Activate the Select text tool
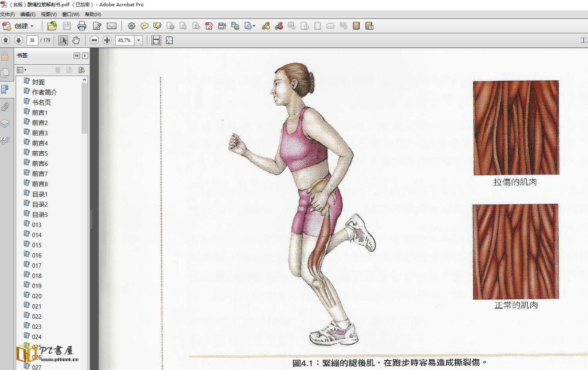Screen dimensions: 588x370 click(63, 40)
